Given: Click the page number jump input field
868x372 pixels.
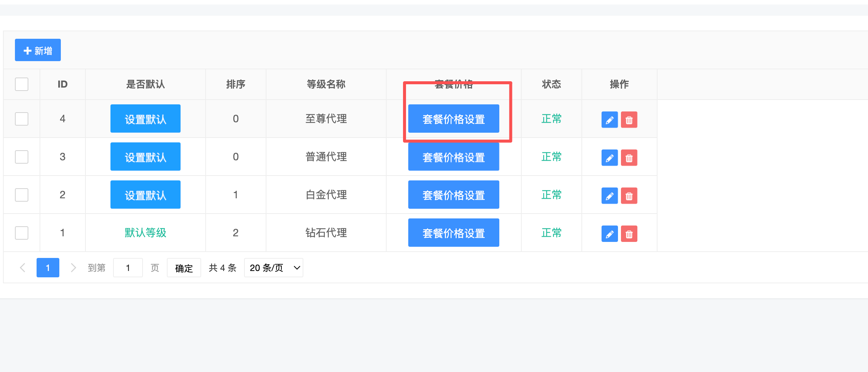Looking at the screenshot, I should click(128, 268).
